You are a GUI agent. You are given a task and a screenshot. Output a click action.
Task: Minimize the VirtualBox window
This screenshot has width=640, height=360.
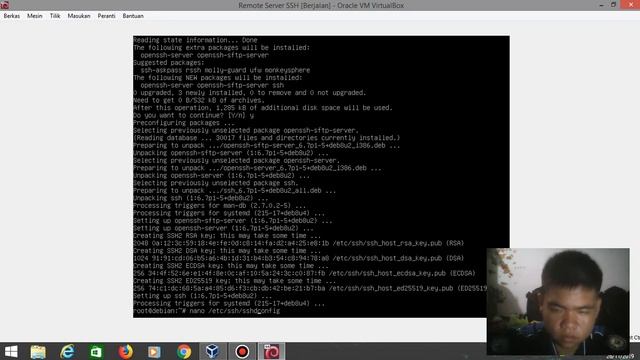pyautogui.click(x=601, y=5)
